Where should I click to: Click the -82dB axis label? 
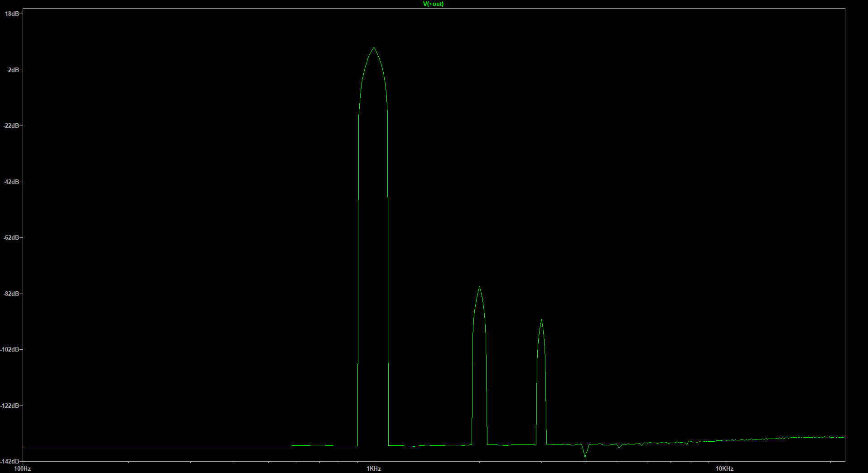[11, 294]
